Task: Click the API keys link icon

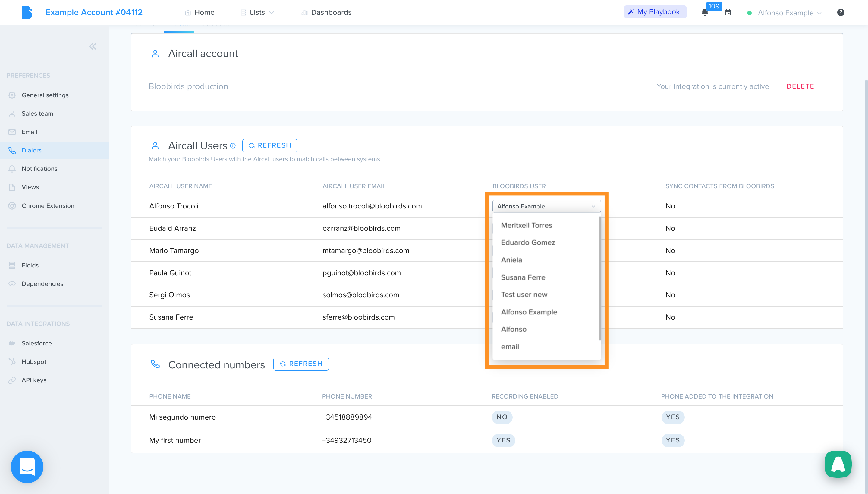Action: click(x=12, y=380)
